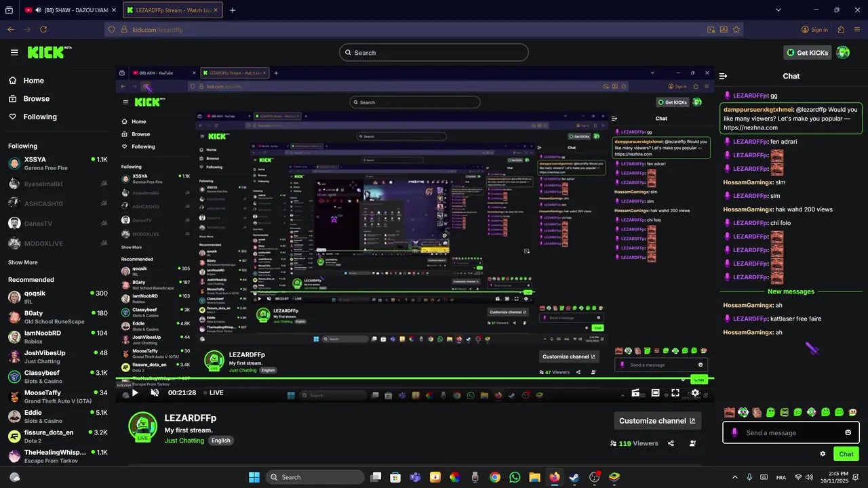
Task: Open JoshVibesUp channel
Action: point(58,357)
